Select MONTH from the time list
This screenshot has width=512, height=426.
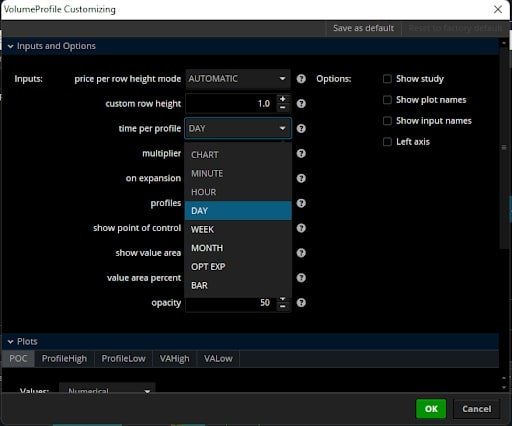point(238,248)
